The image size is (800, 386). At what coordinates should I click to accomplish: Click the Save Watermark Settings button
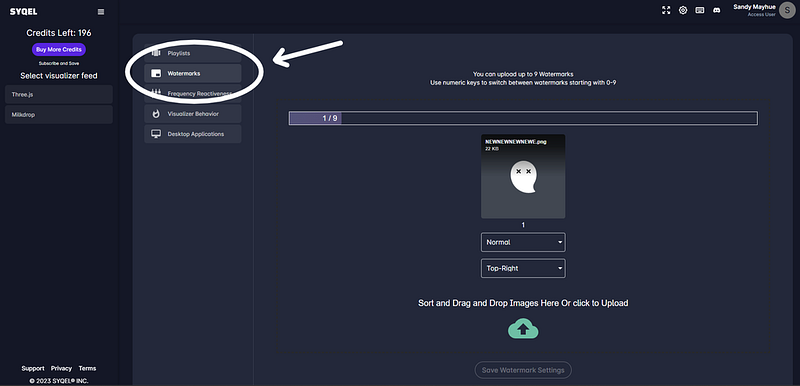[523, 370]
